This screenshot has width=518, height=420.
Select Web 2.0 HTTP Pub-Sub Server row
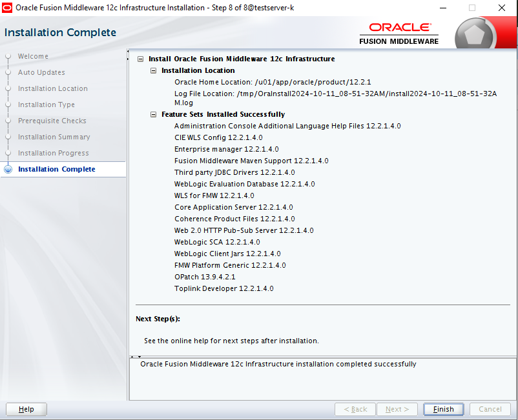243,230
